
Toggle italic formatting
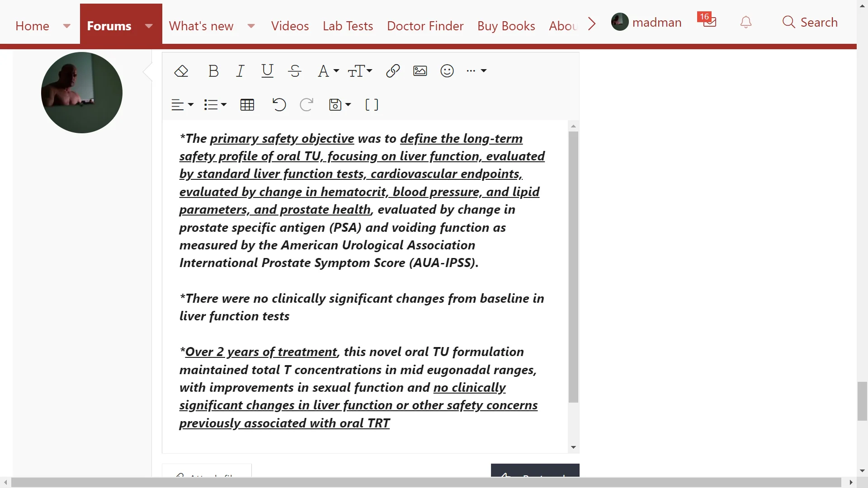coord(240,71)
